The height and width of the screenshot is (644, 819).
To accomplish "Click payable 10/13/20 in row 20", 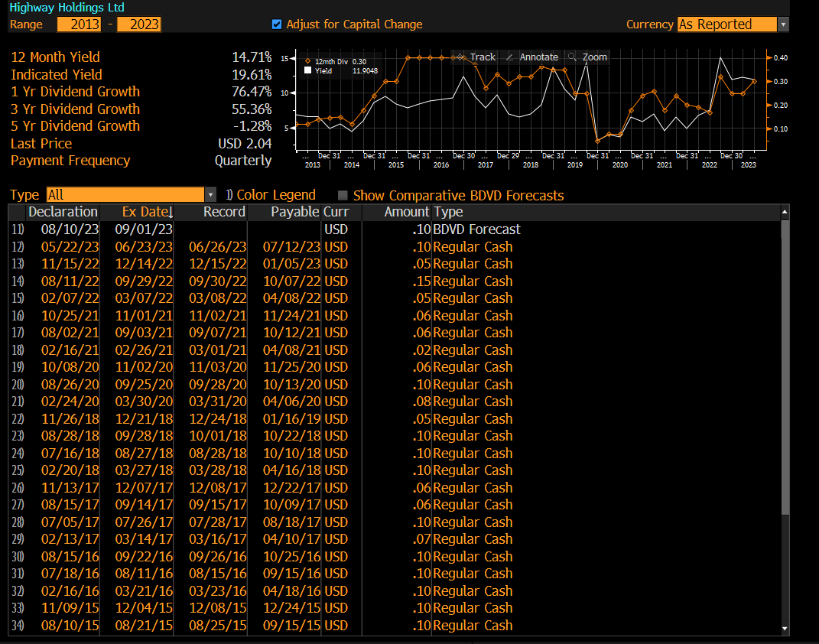I will [x=291, y=385].
